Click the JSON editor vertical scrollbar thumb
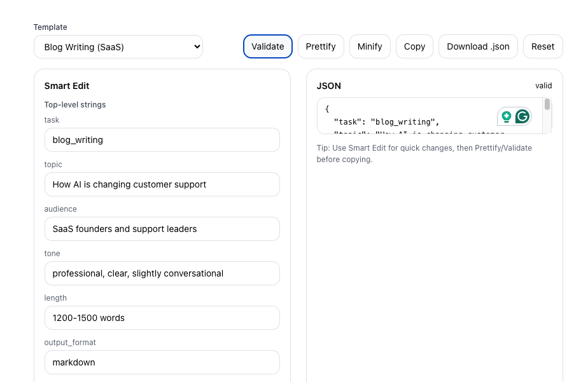 [x=547, y=104]
